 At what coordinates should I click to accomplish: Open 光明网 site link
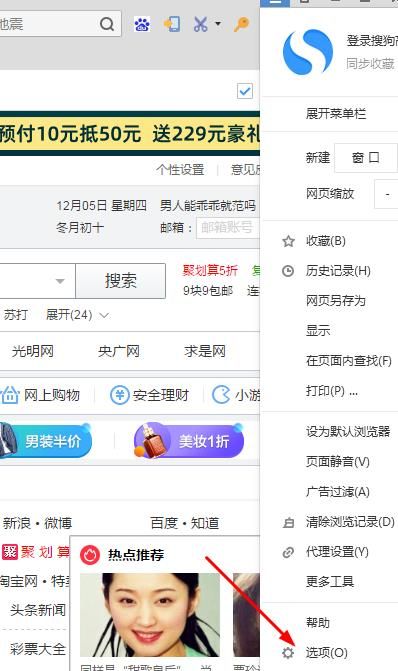33,351
